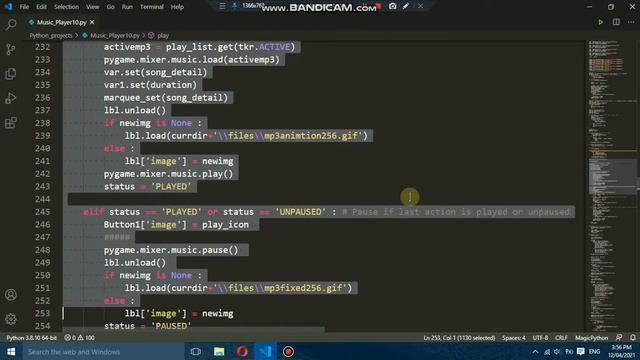
Task: Click 'pygame.mixer.music.play()' on line 242
Action: pyautogui.click(x=168, y=174)
